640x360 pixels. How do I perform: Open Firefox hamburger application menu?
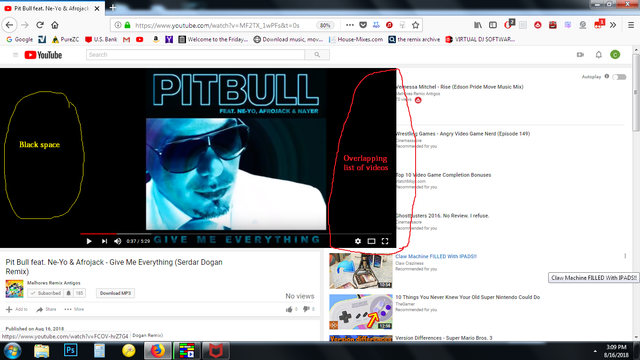[631, 25]
